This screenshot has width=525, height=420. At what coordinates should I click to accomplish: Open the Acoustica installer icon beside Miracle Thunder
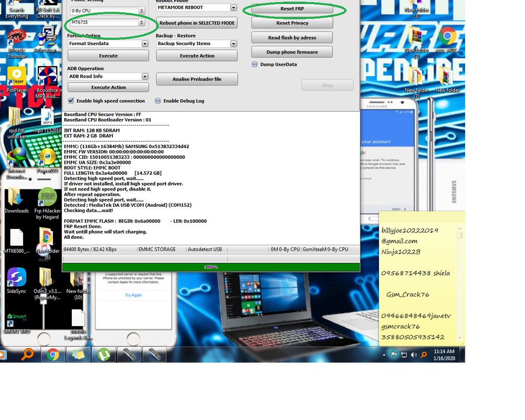47,39
